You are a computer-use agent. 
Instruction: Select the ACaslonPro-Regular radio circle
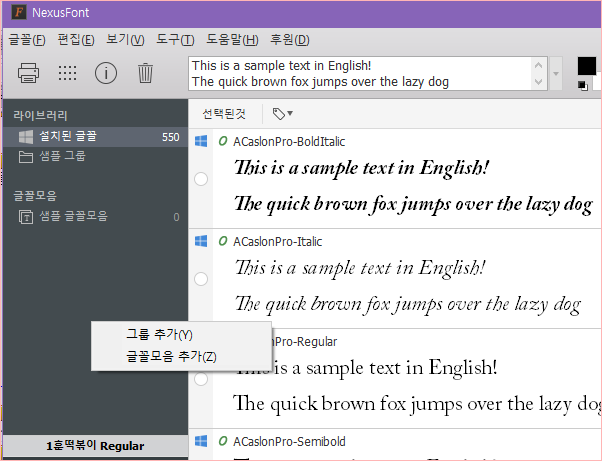point(201,379)
